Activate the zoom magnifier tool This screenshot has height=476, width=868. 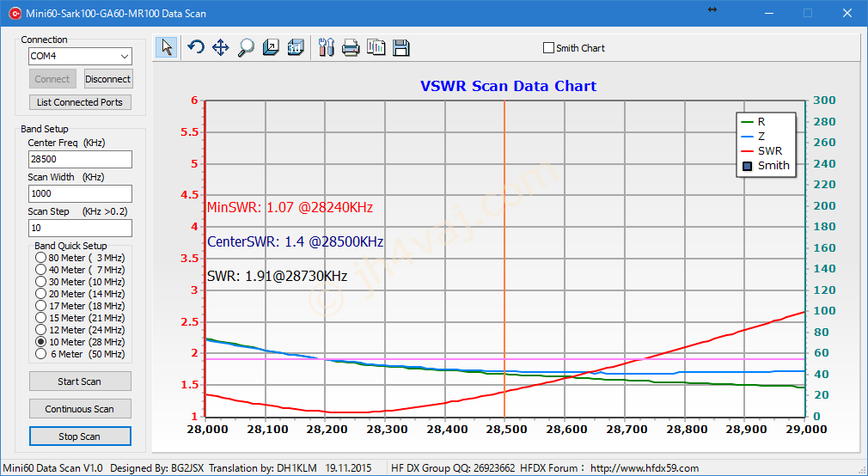tap(245, 47)
